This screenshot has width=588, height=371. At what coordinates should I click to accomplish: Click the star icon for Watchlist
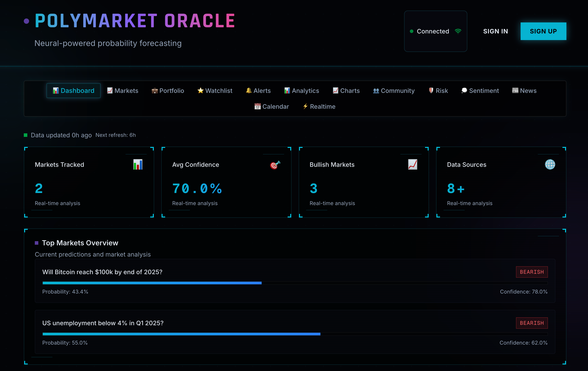[200, 90]
